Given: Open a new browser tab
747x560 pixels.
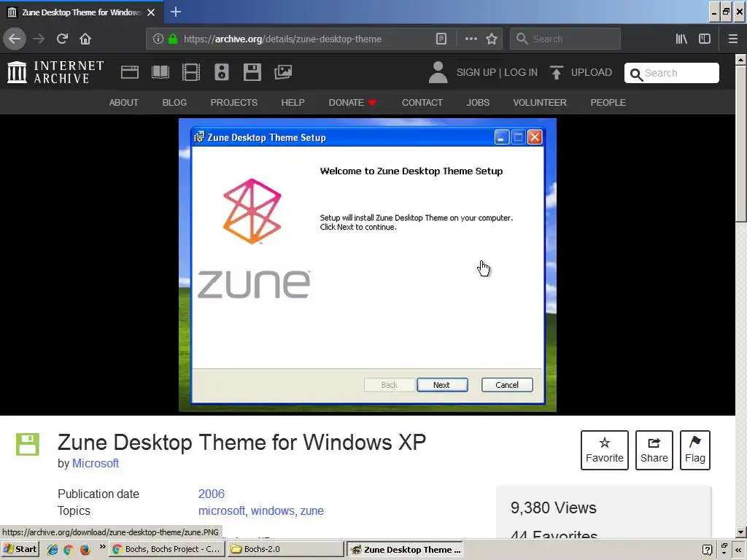Looking at the screenshot, I should click(175, 12).
